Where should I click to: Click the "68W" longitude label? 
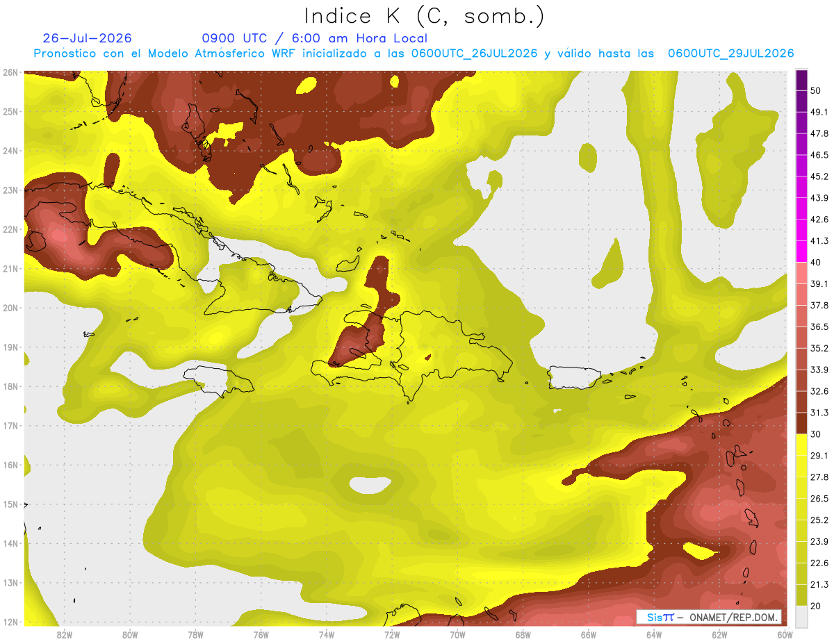pyautogui.click(x=523, y=634)
